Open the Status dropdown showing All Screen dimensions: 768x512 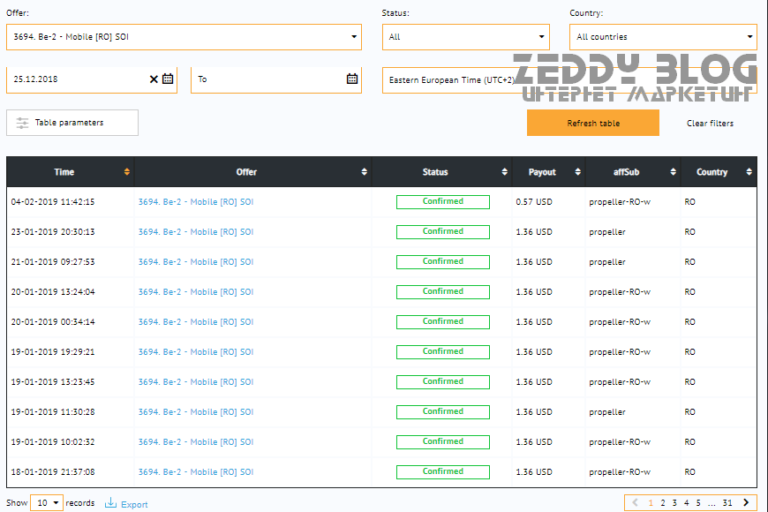[x=466, y=37]
